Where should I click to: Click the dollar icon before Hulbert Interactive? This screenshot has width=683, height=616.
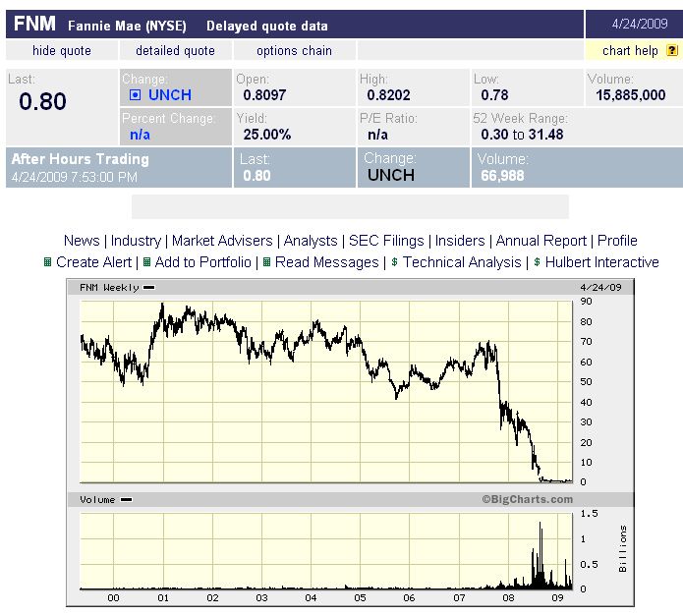click(537, 262)
